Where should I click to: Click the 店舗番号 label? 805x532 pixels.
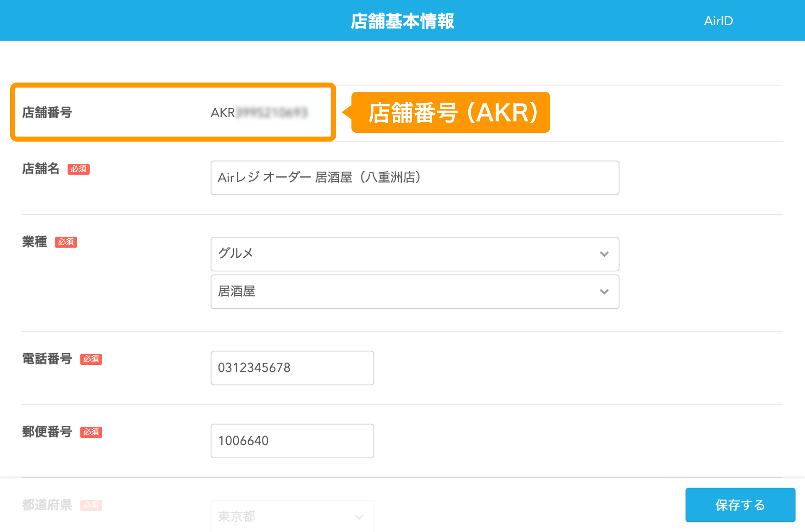[47, 112]
